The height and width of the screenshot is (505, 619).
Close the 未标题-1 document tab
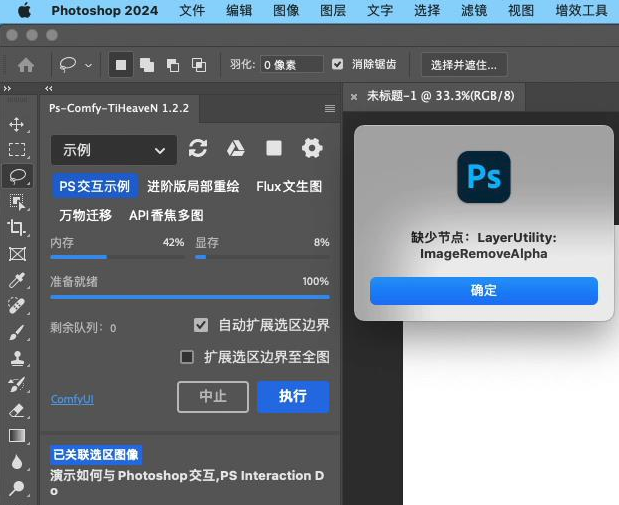[x=354, y=96]
